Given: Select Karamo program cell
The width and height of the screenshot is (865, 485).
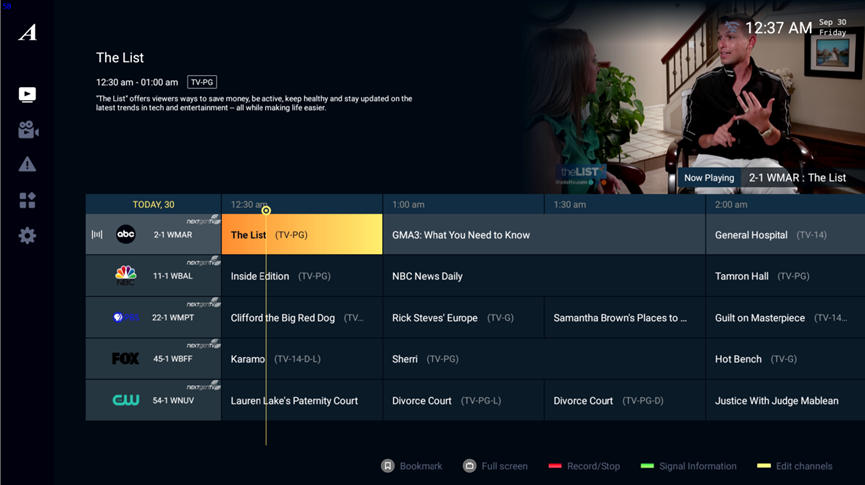Looking at the screenshot, I should point(302,359).
